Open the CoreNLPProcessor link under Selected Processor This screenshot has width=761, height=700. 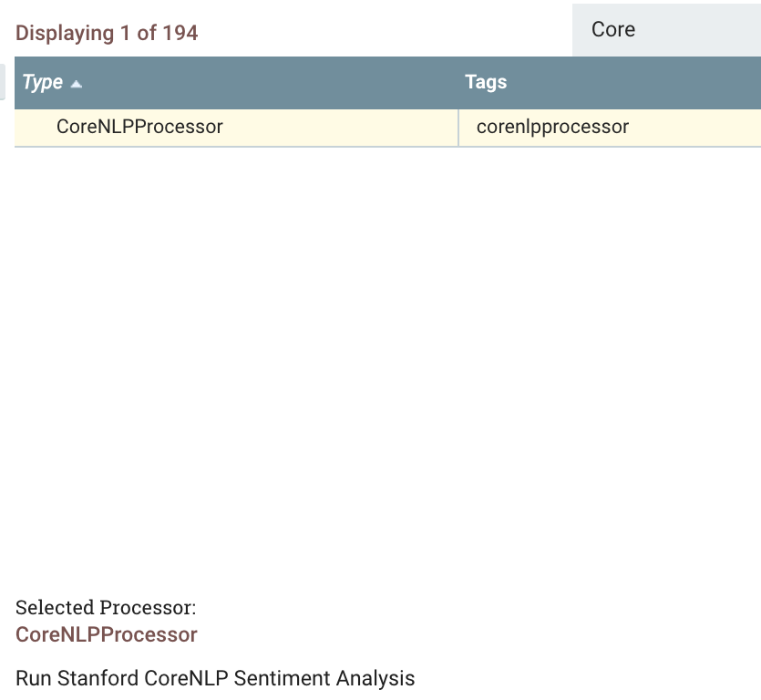pyautogui.click(x=106, y=634)
